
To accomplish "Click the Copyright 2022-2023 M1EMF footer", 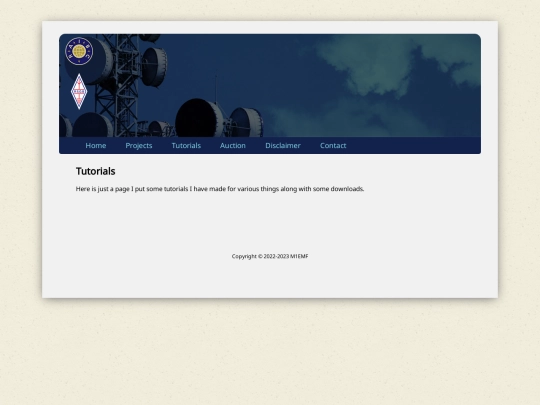I will tap(270, 256).
